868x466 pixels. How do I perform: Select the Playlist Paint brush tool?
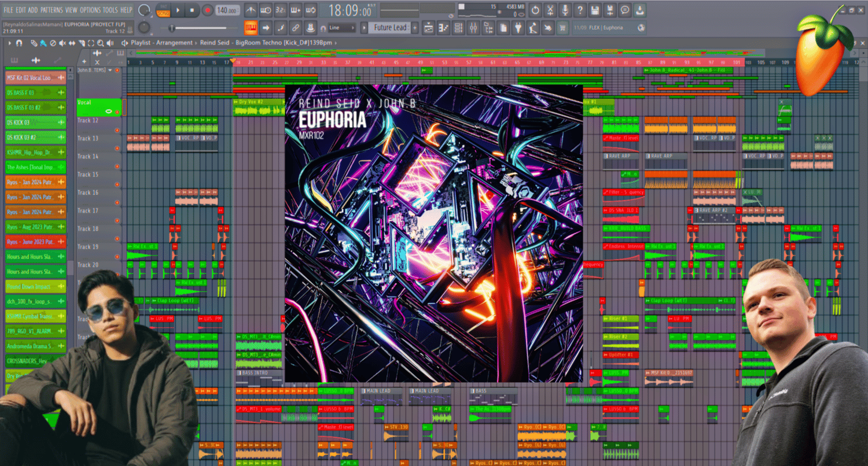[43, 43]
